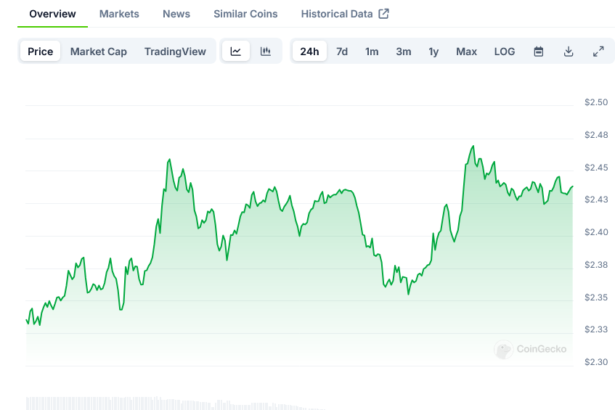The width and height of the screenshot is (615, 410).
Task: Set chart range to 7d
Action: coord(342,52)
